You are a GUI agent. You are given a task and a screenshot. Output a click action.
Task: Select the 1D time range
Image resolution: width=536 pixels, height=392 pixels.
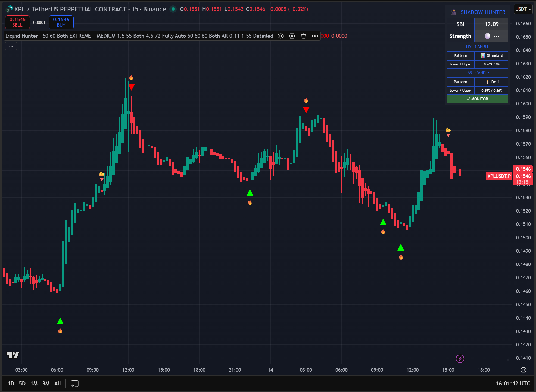coord(11,384)
